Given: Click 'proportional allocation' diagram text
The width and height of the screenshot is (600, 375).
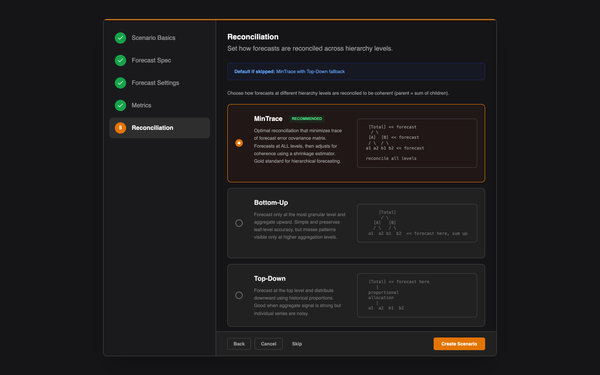Looking at the screenshot, I should coord(383,295).
